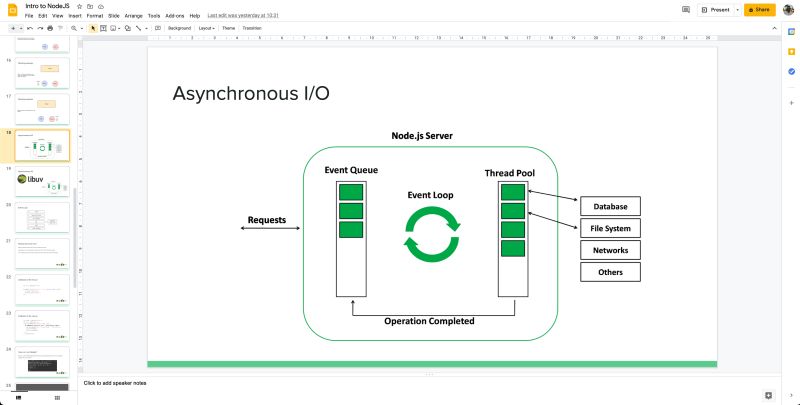Select slide 19 thumbnail with libuv
The width and height of the screenshot is (800, 405).
(42, 182)
